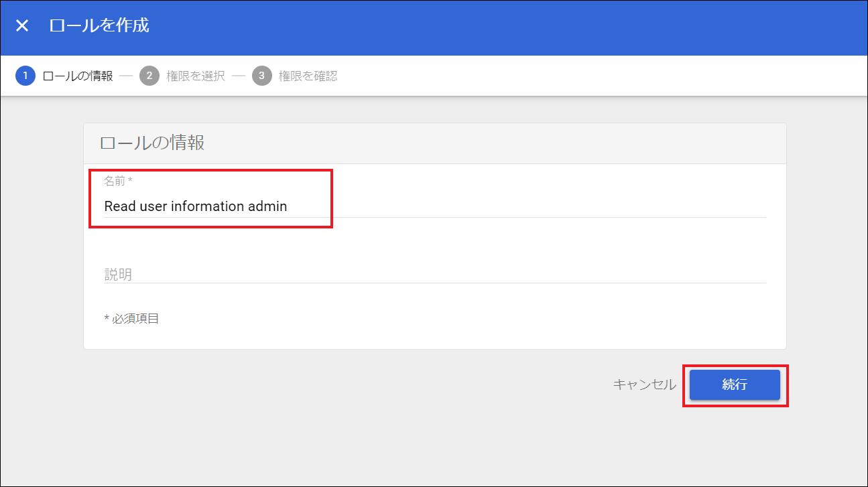Jump to the 権限を確認 step label

[x=308, y=76]
